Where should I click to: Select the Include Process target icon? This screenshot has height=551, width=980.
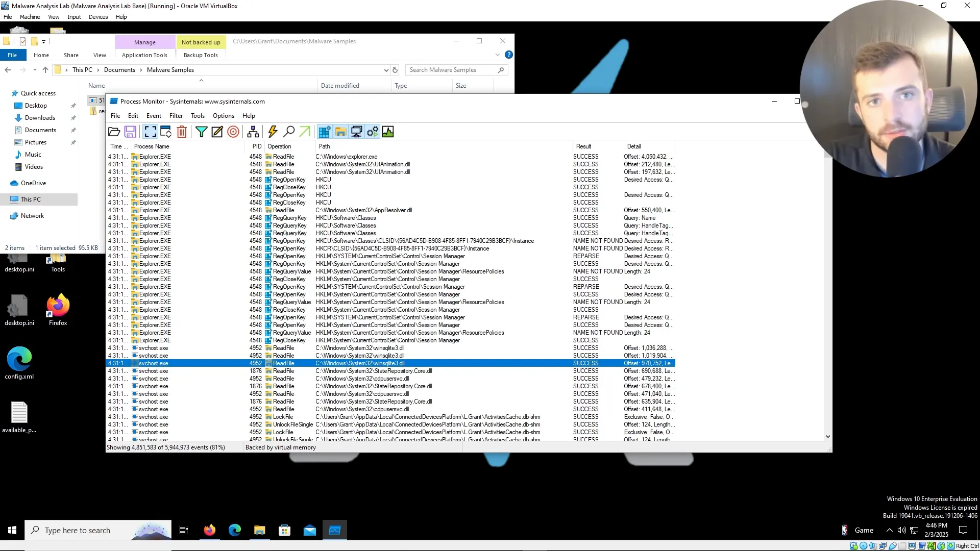click(x=233, y=132)
